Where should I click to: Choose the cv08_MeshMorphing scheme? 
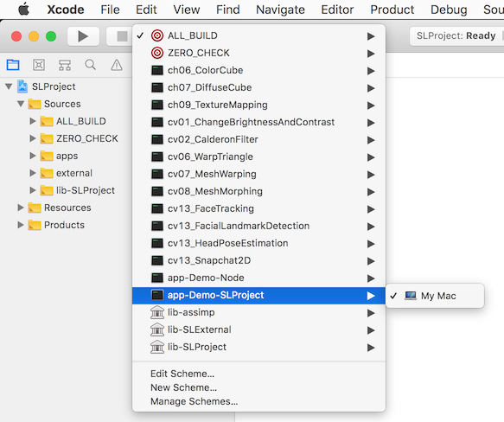click(x=258, y=191)
